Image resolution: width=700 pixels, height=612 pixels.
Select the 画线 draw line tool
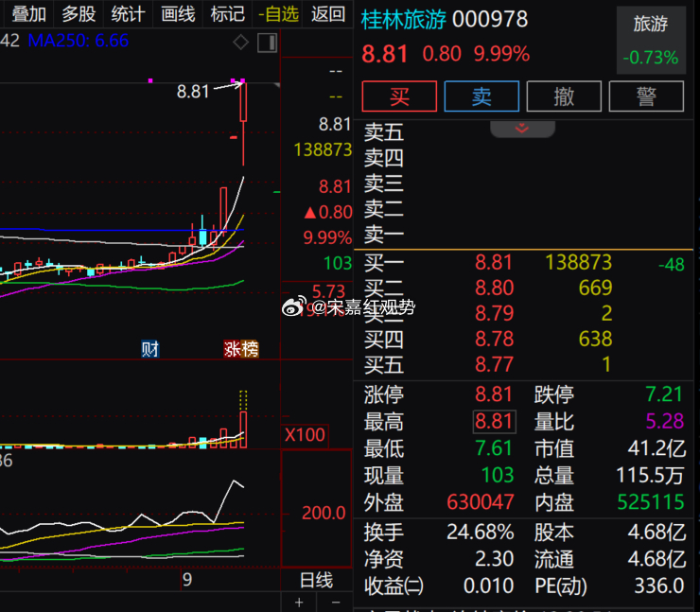(178, 14)
